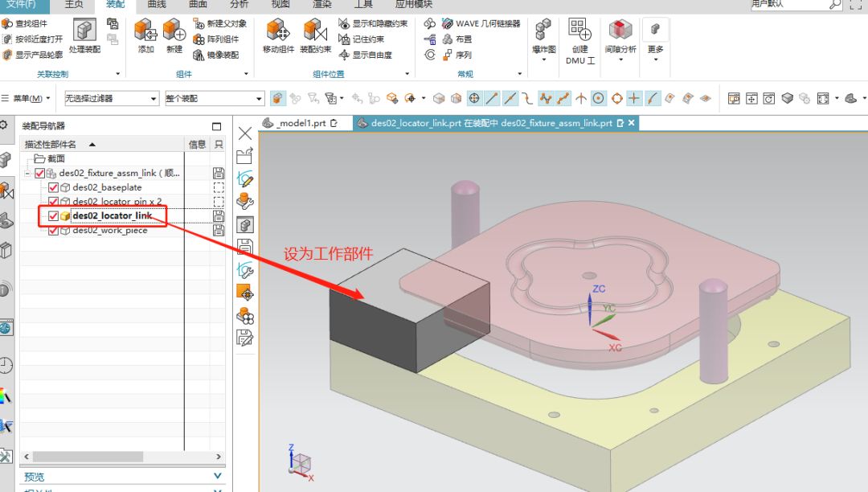Click the color palette icon in left sidebar
This screenshot has width=868, height=492.
6,396
